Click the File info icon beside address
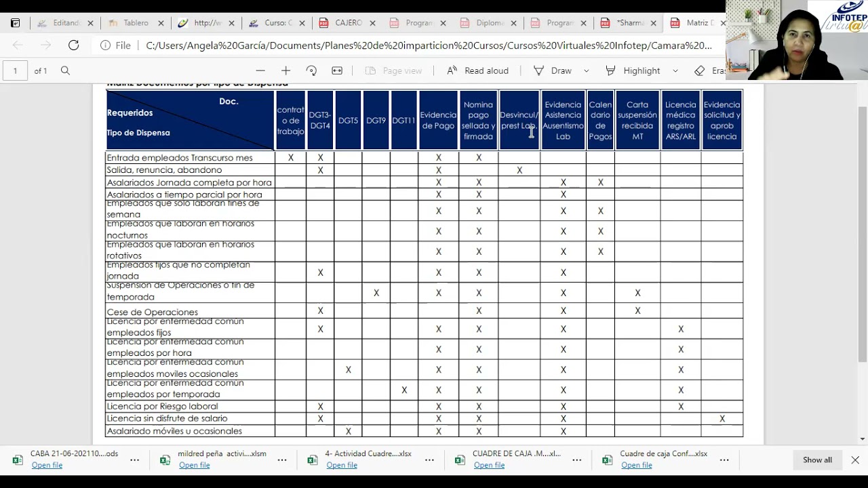This screenshot has width=868, height=488. coord(106,45)
